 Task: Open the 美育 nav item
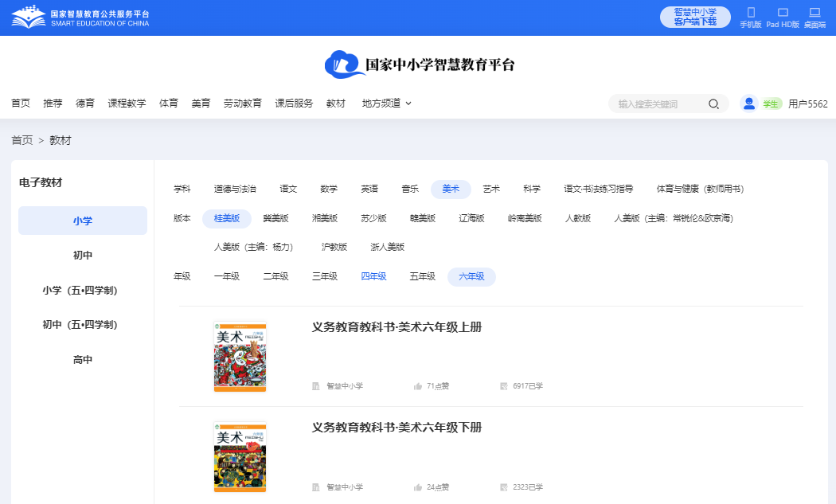201,104
